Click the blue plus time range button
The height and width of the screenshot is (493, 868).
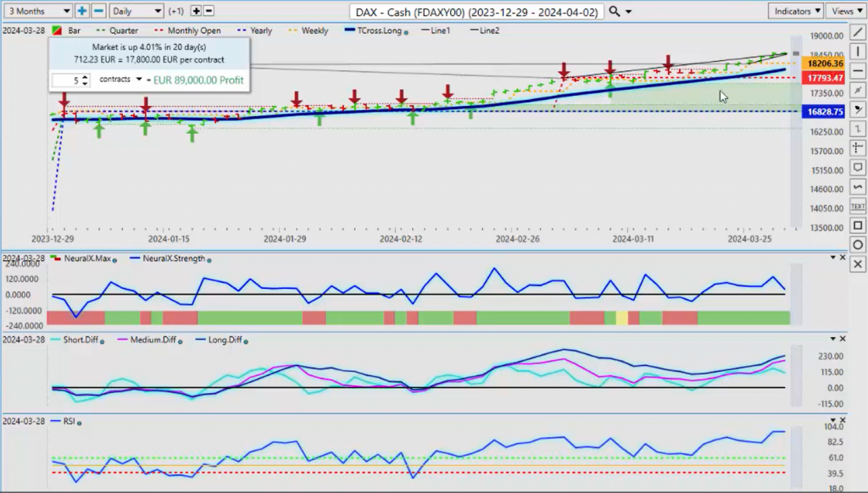coord(82,11)
